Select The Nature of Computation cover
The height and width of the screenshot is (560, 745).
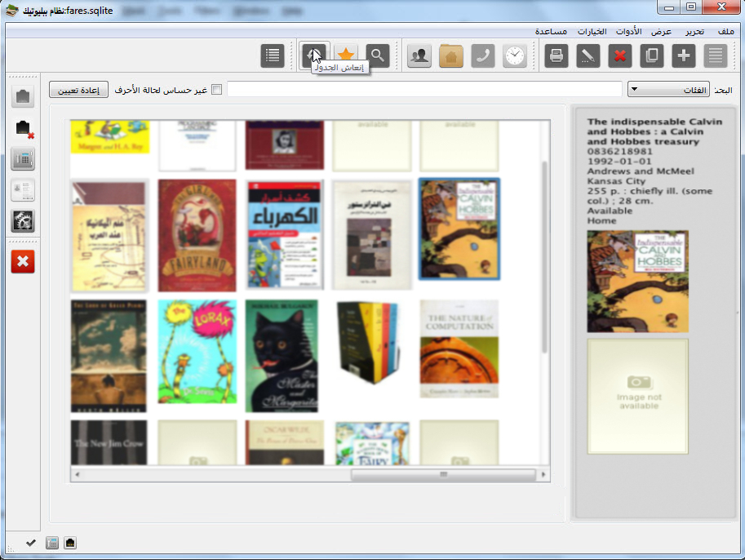click(459, 349)
